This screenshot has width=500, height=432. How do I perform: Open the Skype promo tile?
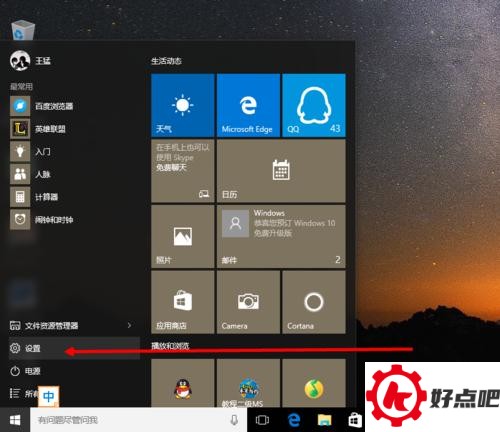183,171
